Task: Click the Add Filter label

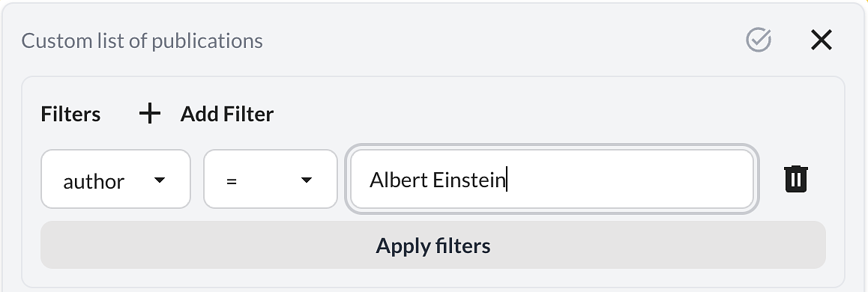Action: point(227,114)
